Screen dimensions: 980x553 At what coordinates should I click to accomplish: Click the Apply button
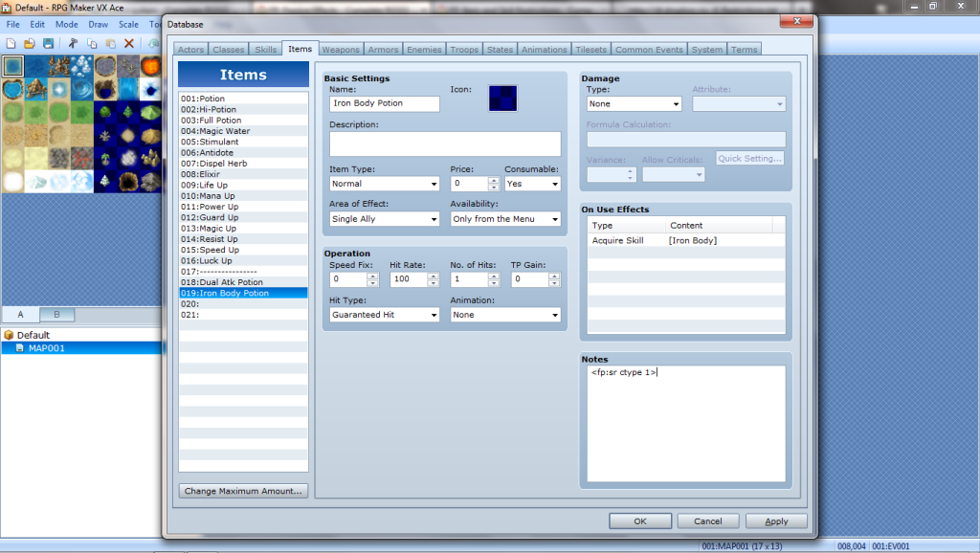tap(776, 521)
